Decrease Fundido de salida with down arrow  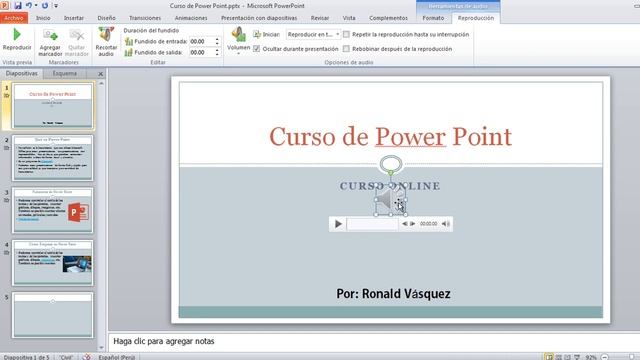point(217,55)
